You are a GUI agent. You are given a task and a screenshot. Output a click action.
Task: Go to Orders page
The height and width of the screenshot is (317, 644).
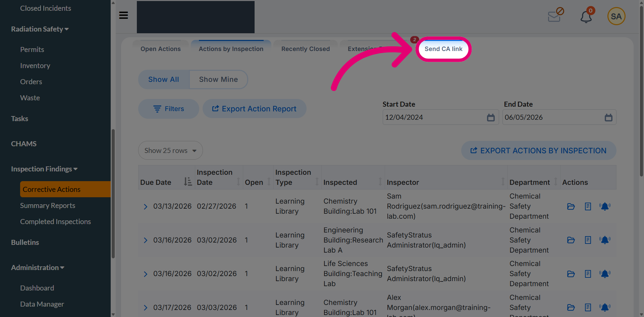tap(31, 82)
